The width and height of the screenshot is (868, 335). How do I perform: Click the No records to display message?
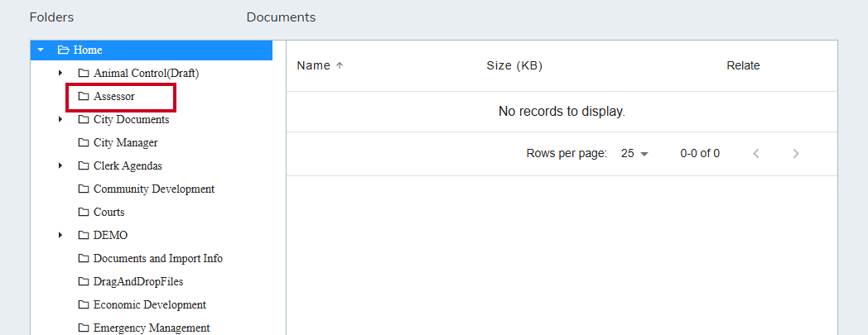coord(562,112)
